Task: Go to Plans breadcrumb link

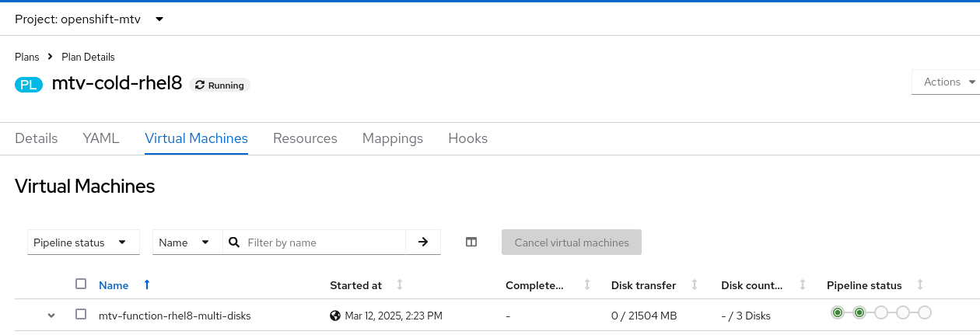Action: [27, 57]
